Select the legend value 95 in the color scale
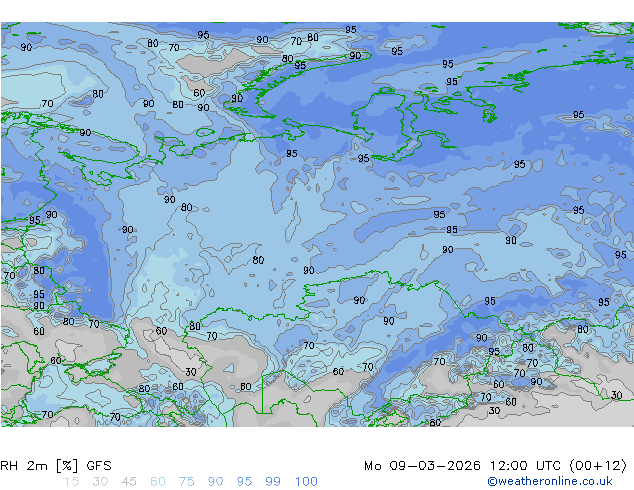Image resolution: width=634 pixels, height=490 pixels. pyautogui.click(x=244, y=482)
